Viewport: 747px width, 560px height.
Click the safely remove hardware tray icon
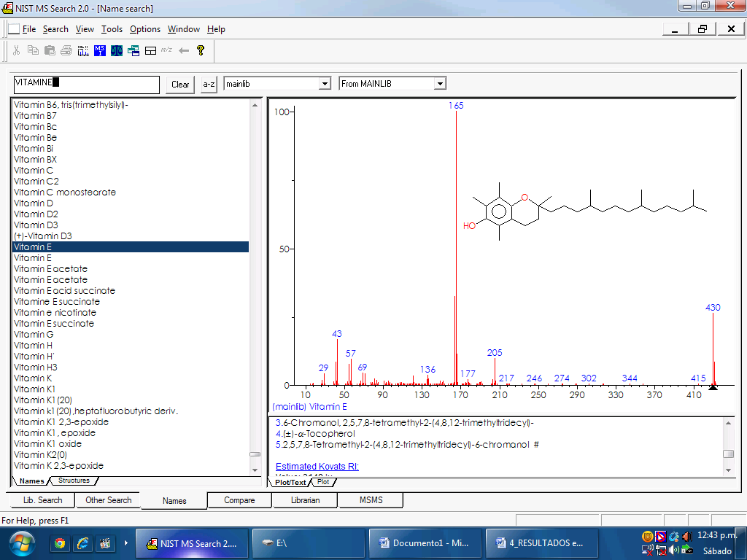click(x=687, y=550)
